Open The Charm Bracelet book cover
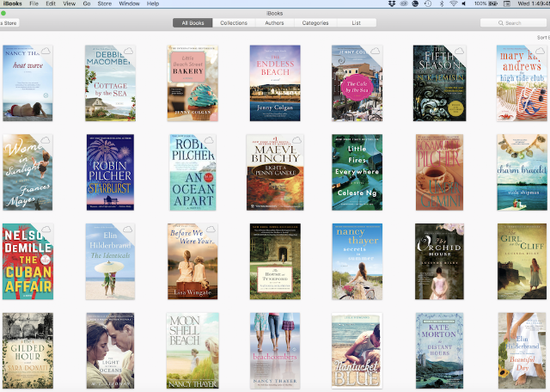Screen dimensions: 550x392 (522, 172)
